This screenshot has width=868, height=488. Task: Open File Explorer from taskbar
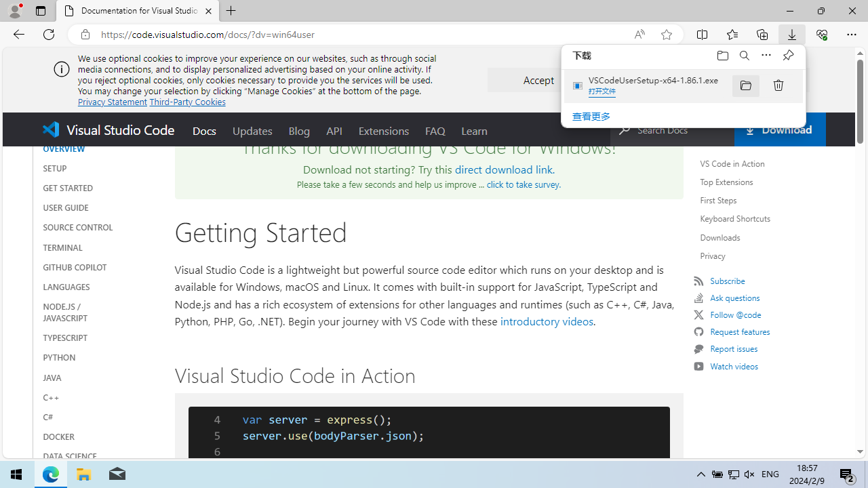[x=83, y=474]
